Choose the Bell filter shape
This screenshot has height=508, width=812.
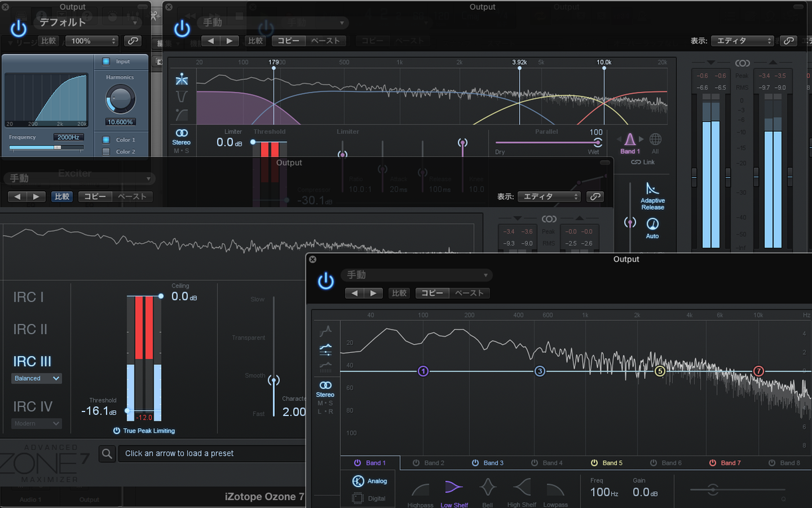[x=488, y=488]
